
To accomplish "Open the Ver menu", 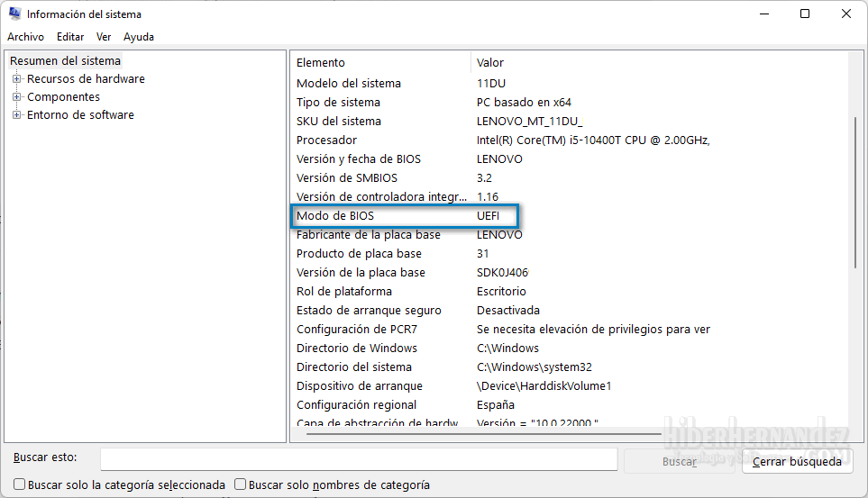I will pos(104,37).
